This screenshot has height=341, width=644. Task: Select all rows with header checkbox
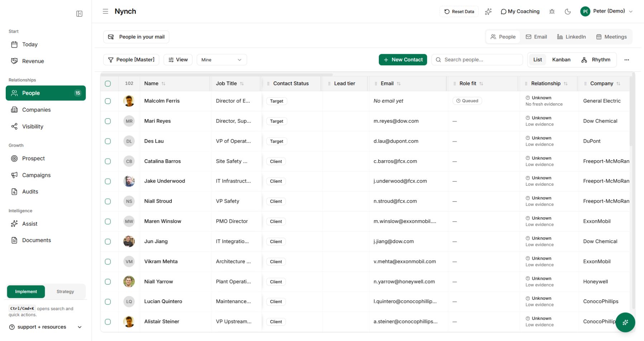108,84
